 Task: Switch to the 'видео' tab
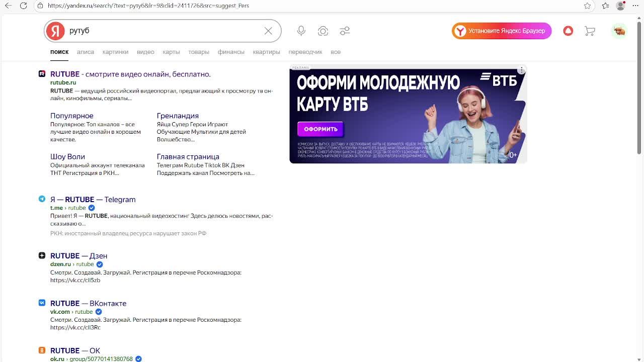(x=145, y=52)
